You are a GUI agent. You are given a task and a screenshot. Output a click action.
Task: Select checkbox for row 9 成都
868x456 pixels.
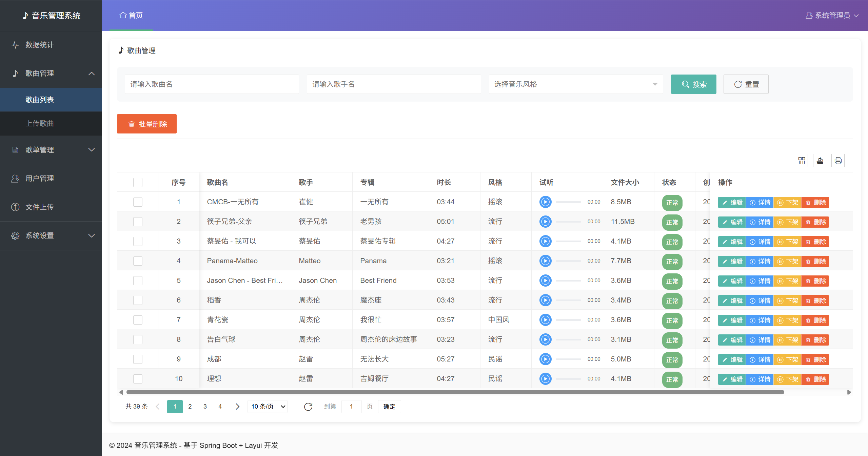point(138,359)
